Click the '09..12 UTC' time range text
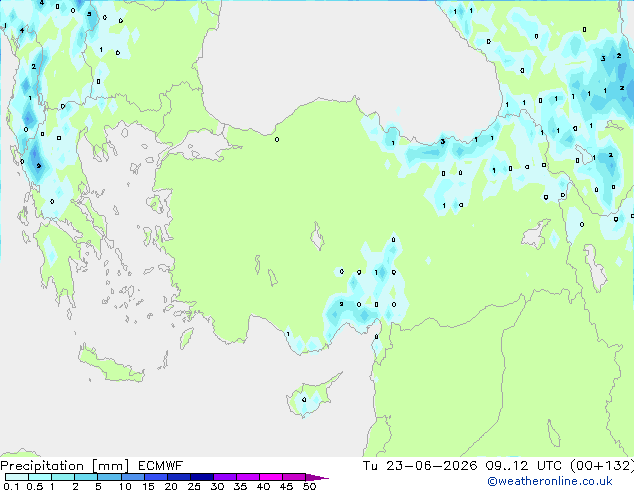 click(x=524, y=466)
